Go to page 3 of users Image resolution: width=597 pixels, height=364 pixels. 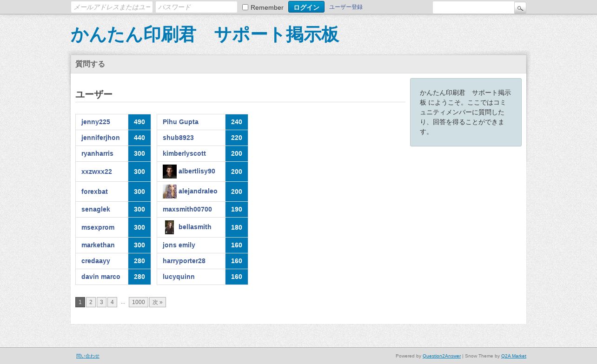101,302
